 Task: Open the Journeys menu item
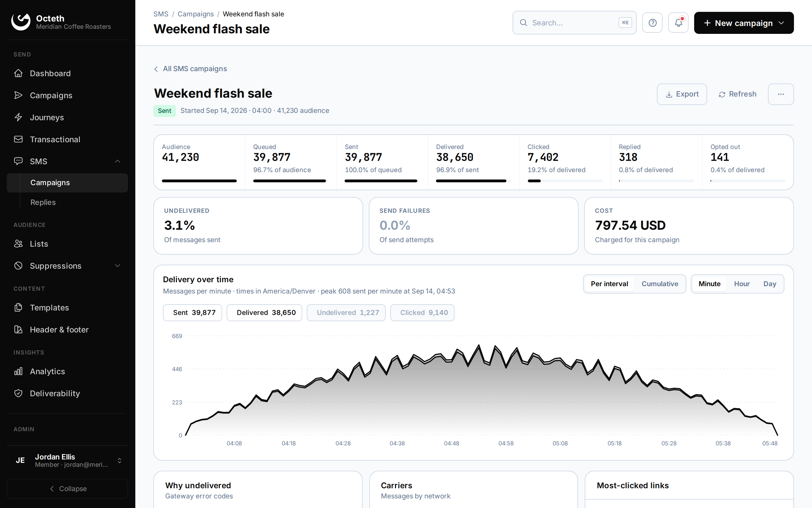[x=67, y=117]
